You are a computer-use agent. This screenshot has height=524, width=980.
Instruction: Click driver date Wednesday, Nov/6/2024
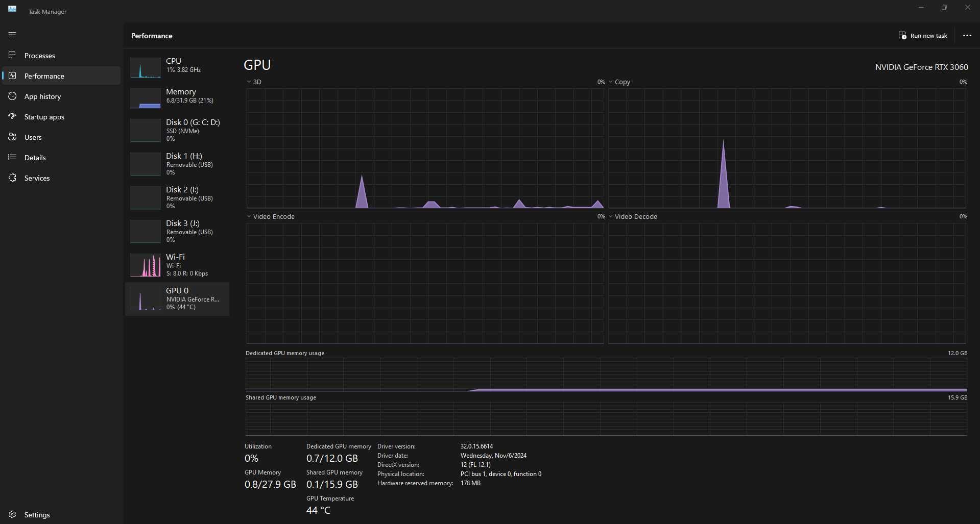493,456
